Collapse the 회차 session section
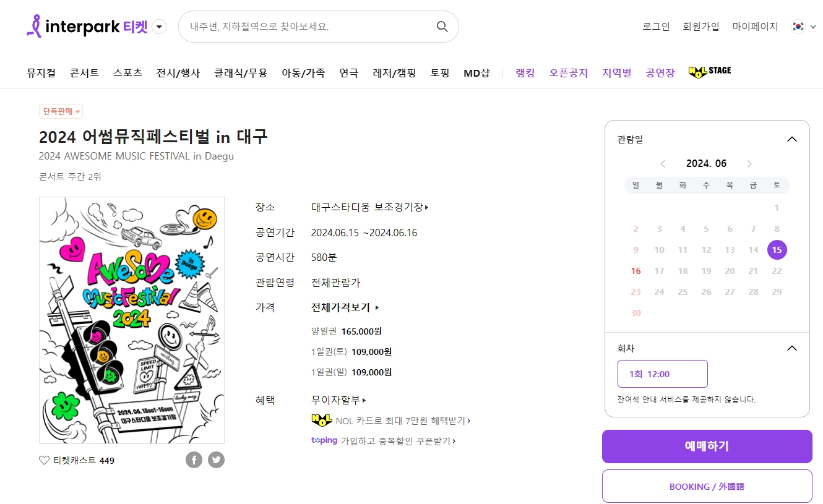823x504 pixels. click(x=791, y=348)
